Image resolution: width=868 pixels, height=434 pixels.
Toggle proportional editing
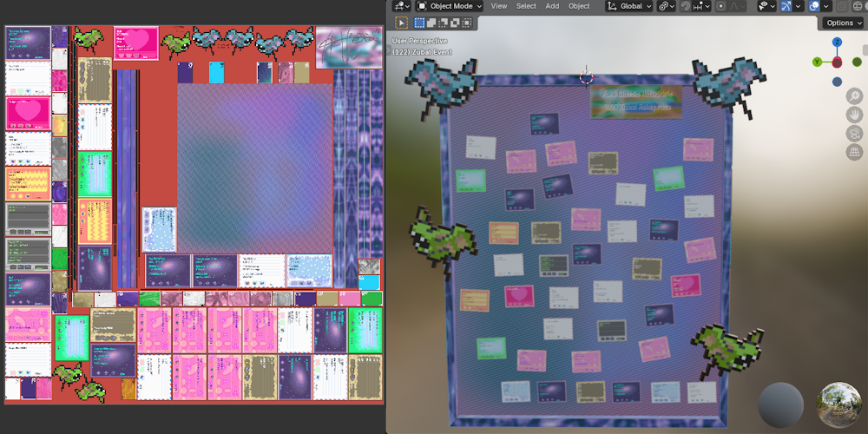[720, 6]
